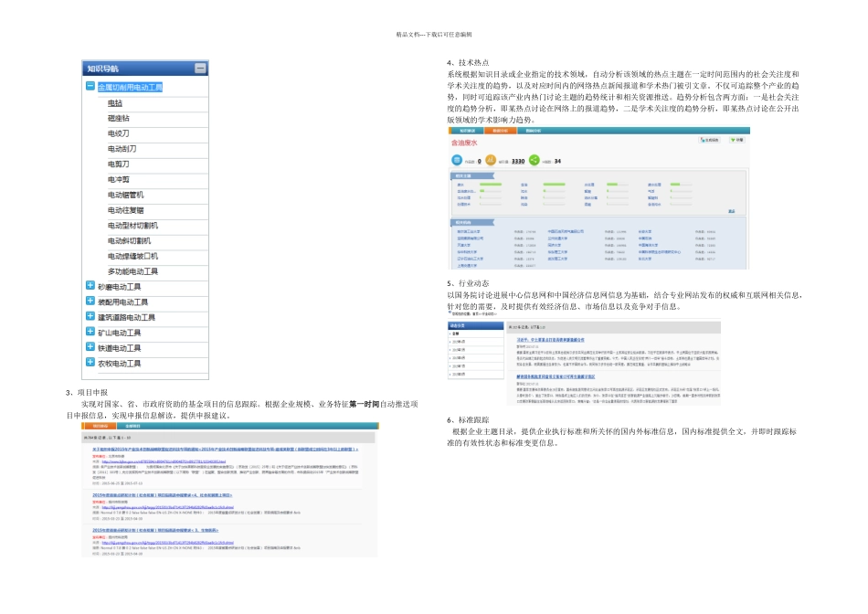Image resolution: width=868 pixels, height=614 pixels.
Task: Click the underlined count 0 beside blue icon
Action: click(x=480, y=161)
